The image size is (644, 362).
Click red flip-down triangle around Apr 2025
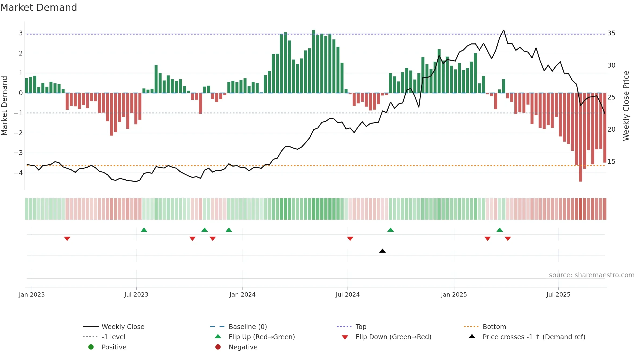tap(508, 239)
